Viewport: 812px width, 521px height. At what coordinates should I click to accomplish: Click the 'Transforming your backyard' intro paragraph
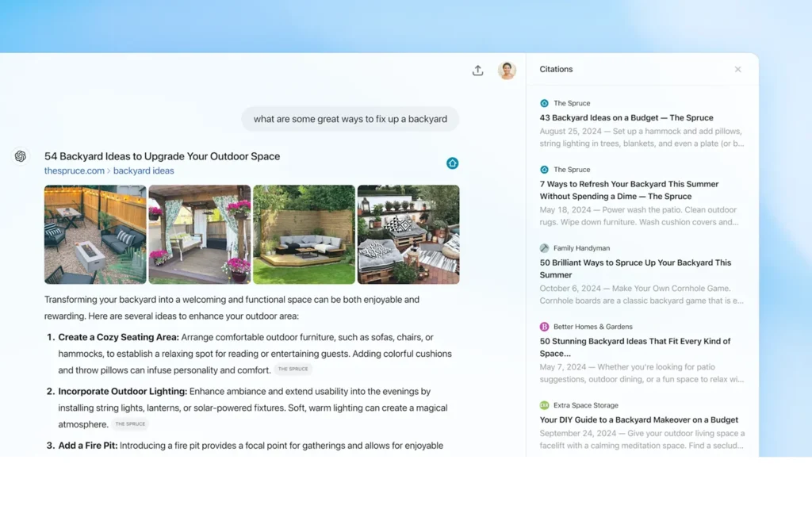point(232,308)
